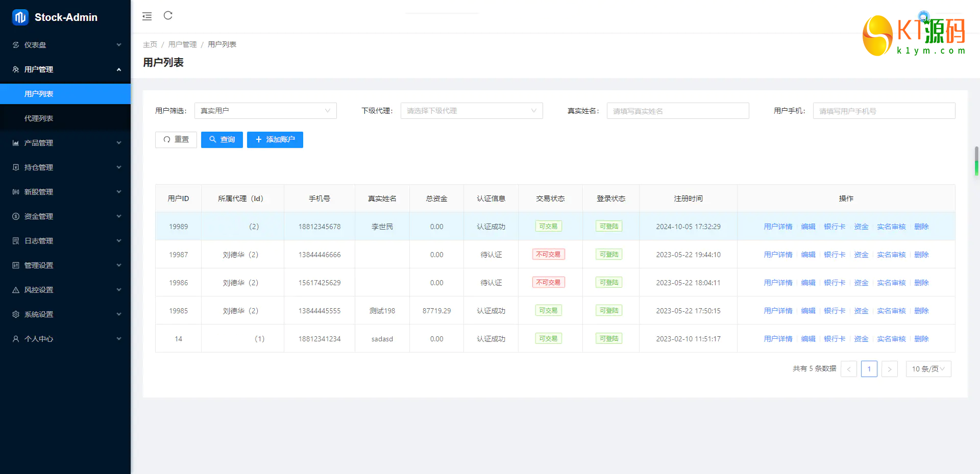
Task: Click the 2023-02-10 11:51:17 registration time
Action: [x=688, y=339]
